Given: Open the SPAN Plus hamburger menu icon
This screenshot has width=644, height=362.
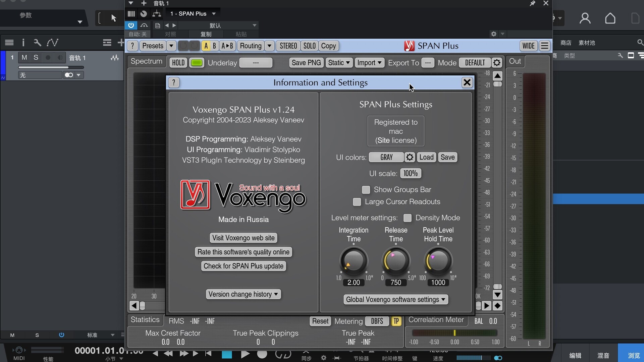Looking at the screenshot, I should (545, 46).
